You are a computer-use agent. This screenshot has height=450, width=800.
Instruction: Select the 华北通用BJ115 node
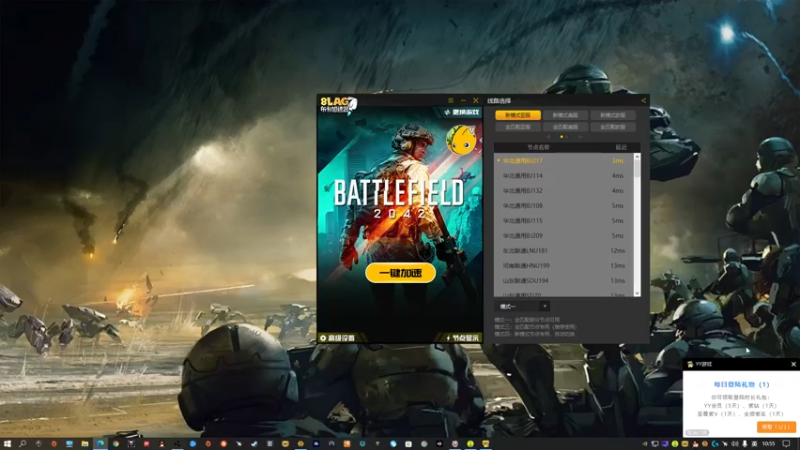[564, 221]
